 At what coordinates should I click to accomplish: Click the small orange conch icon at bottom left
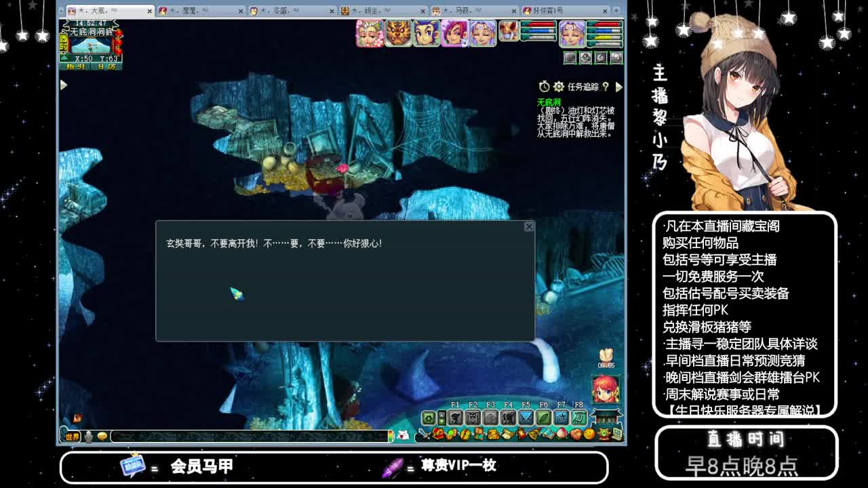click(x=77, y=418)
